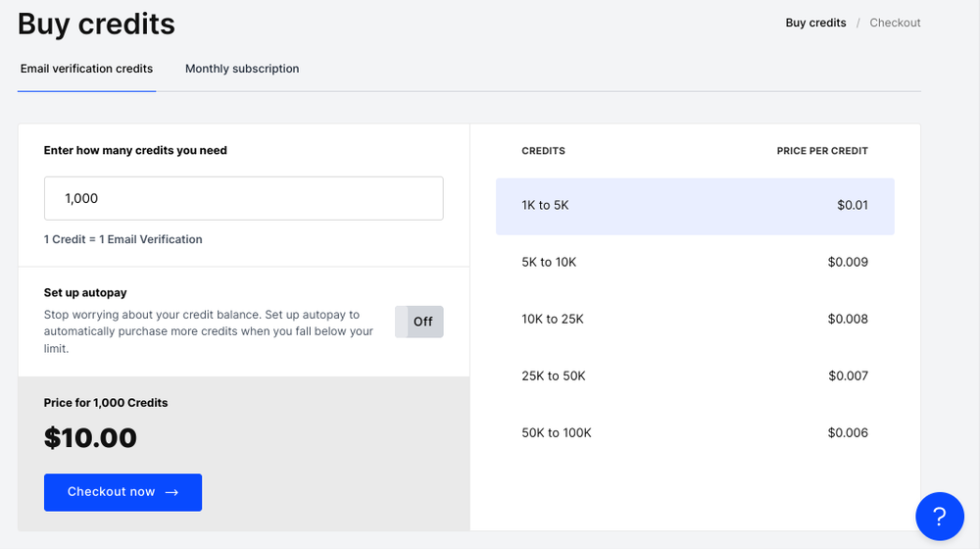This screenshot has width=980, height=549.
Task: Switch to Monthly subscription tab
Action: [x=242, y=69]
